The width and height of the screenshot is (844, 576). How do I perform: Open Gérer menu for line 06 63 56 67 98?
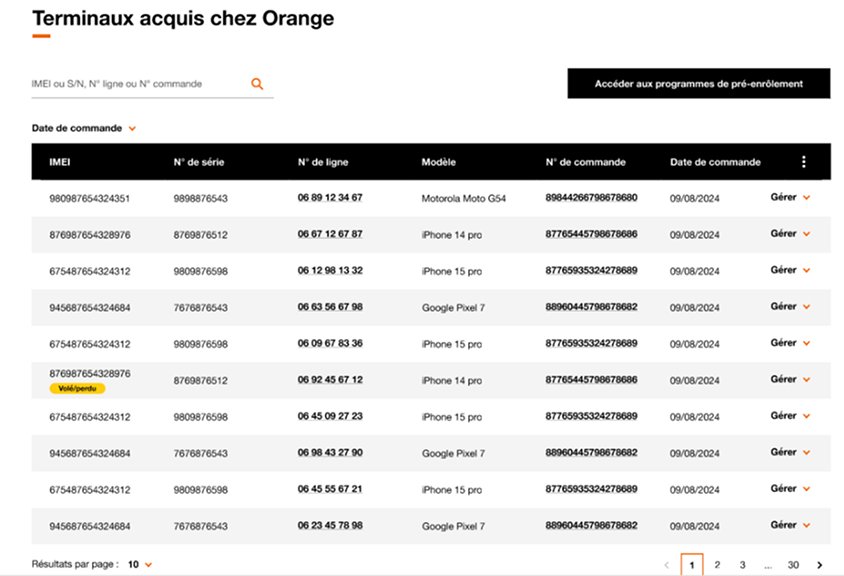pyautogui.click(x=790, y=307)
